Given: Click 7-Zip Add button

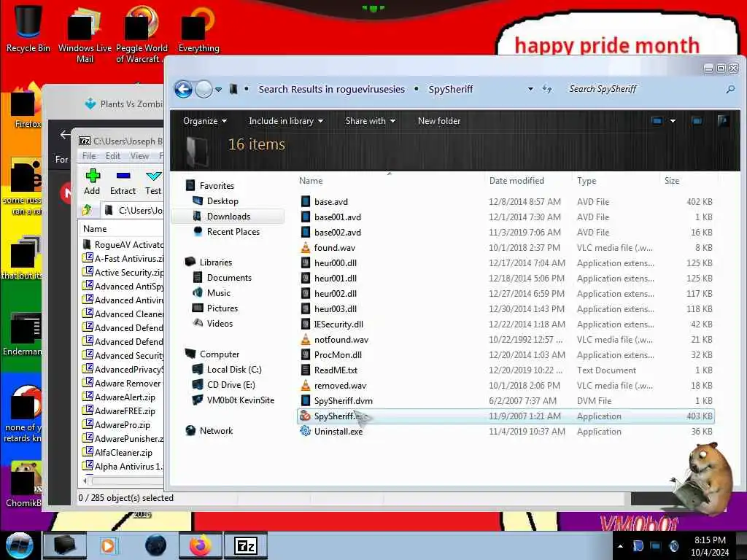Looking at the screenshot, I should click(x=92, y=182).
